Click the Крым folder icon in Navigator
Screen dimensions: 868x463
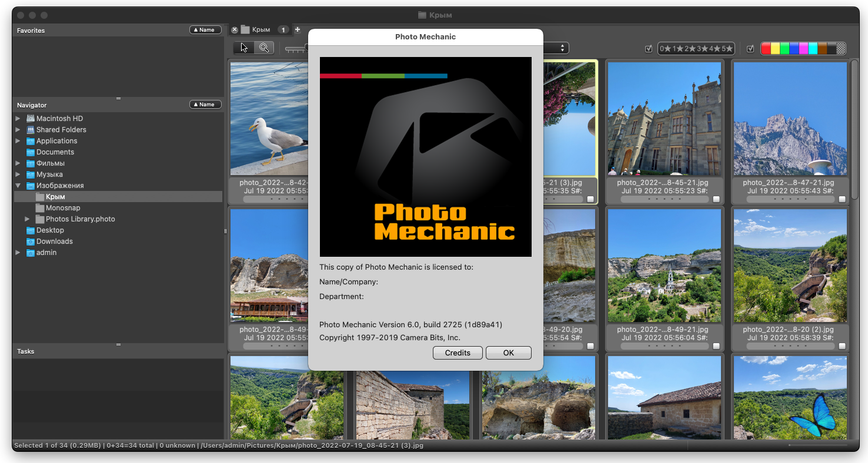point(40,197)
